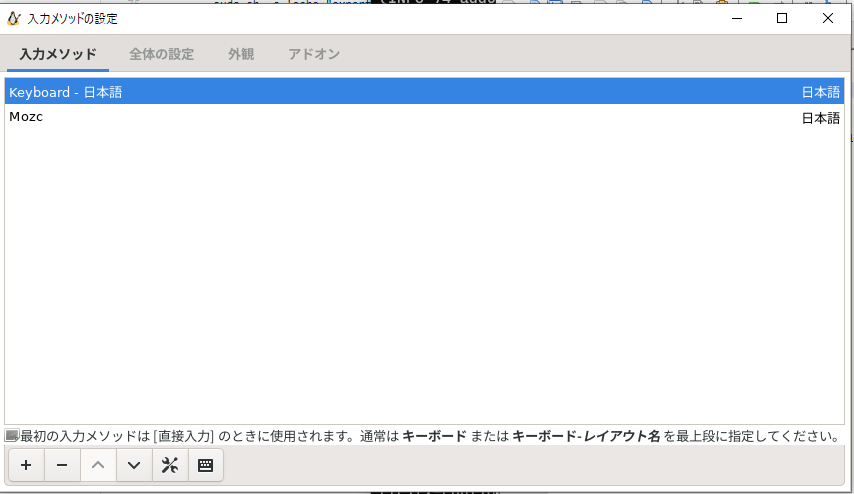Select the Keyboard - 日本語 row
Image resolution: width=854 pixels, height=494 pixels.
pos(424,92)
